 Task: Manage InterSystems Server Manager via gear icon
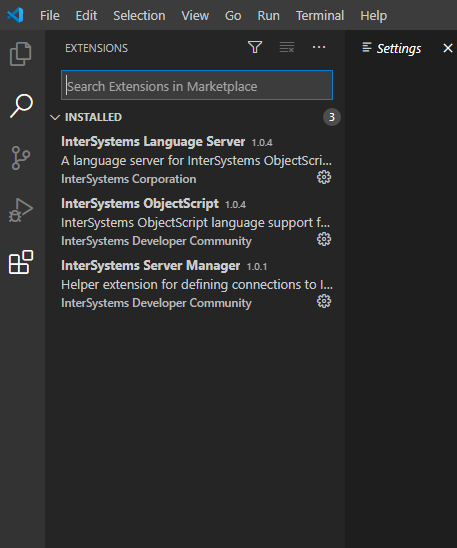click(x=324, y=301)
